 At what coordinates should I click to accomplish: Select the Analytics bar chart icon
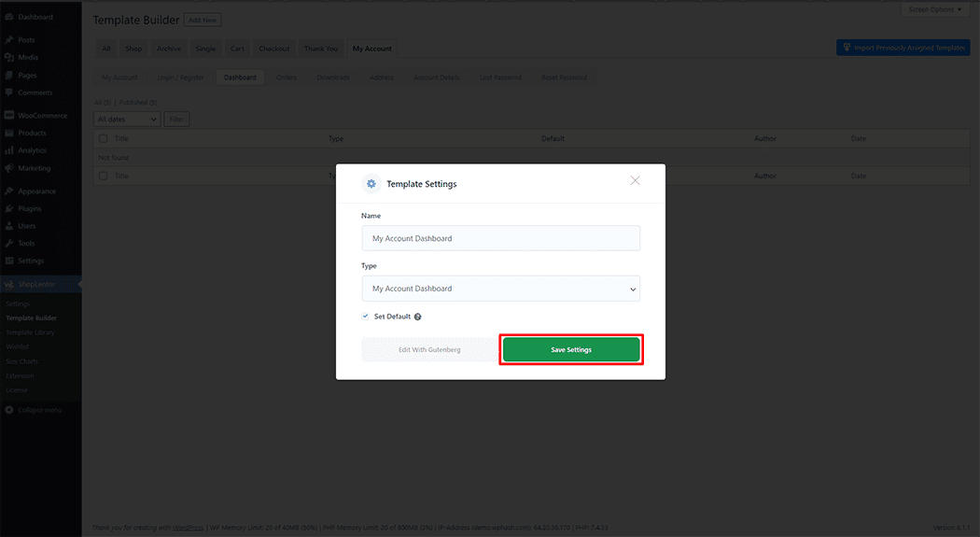(x=9, y=150)
